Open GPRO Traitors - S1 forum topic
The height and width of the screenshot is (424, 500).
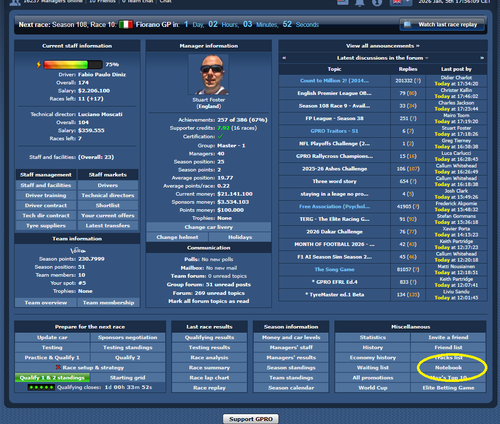point(334,131)
